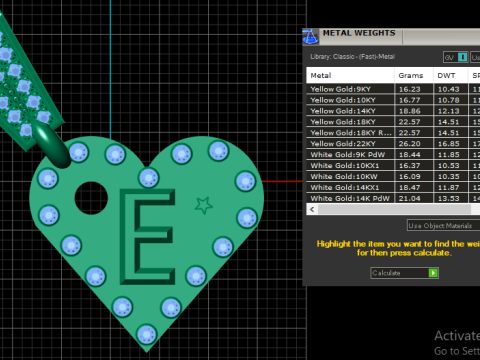Click the 21.04 grams cell
The height and width of the screenshot is (360, 480).
coord(414,198)
